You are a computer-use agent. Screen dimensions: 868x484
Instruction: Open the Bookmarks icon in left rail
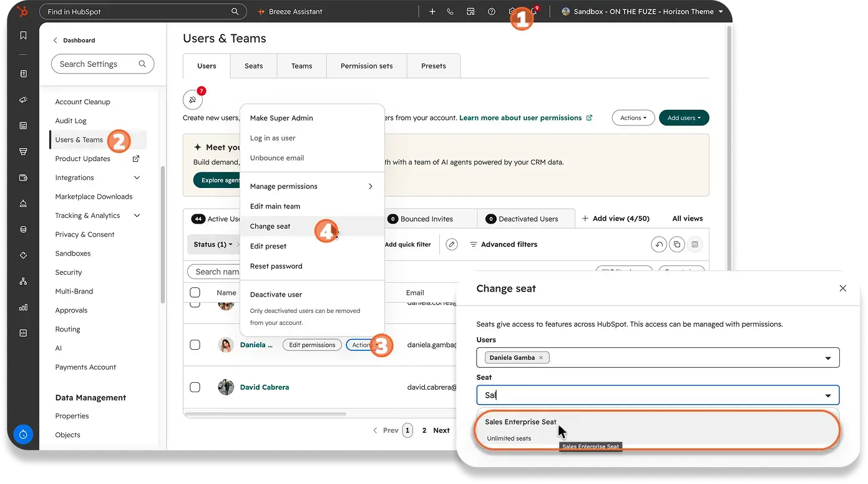pyautogui.click(x=23, y=36)
